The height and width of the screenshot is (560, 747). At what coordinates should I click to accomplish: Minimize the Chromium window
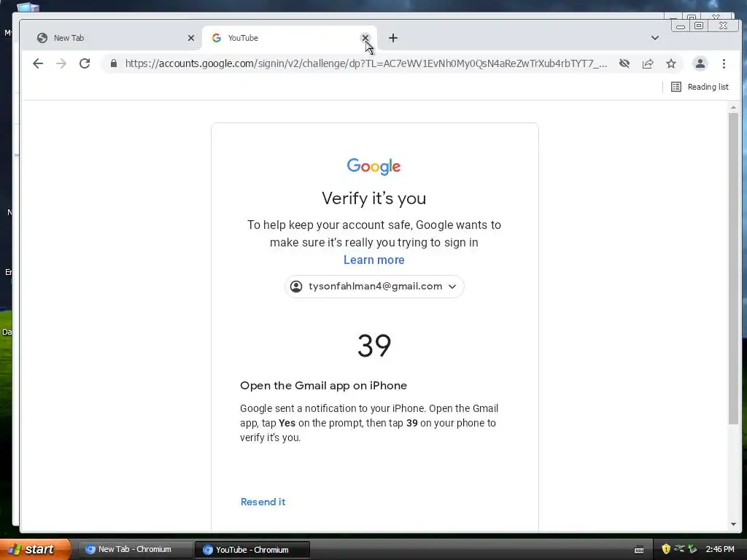[x=681, y=26]
